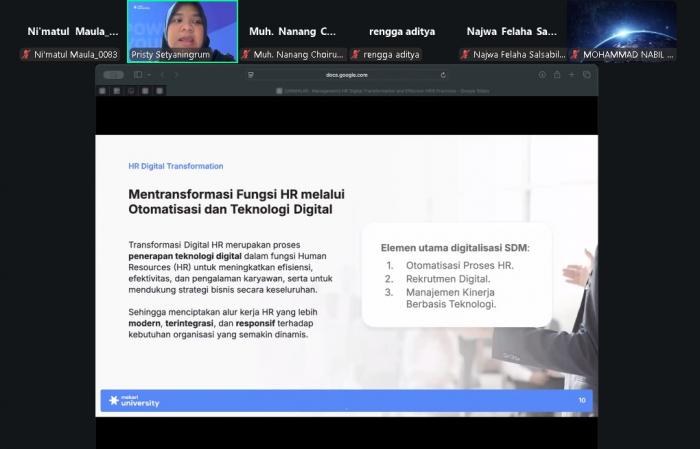Screen dimensions: 700x449
Task: Click muted mic icon beside Muh. Nanang Choiru
Action: (246, 54)
